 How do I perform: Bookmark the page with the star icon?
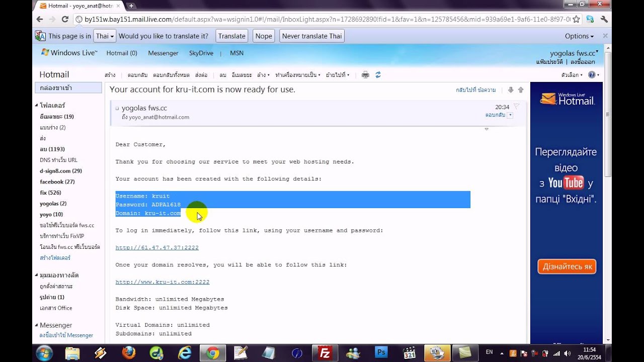[x=576, y=19]
